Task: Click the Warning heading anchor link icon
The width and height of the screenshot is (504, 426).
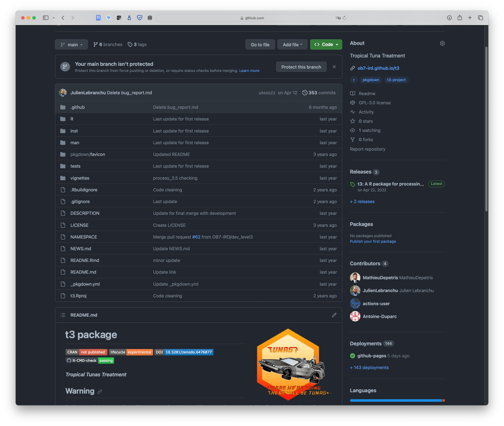Action: [100, 392]
